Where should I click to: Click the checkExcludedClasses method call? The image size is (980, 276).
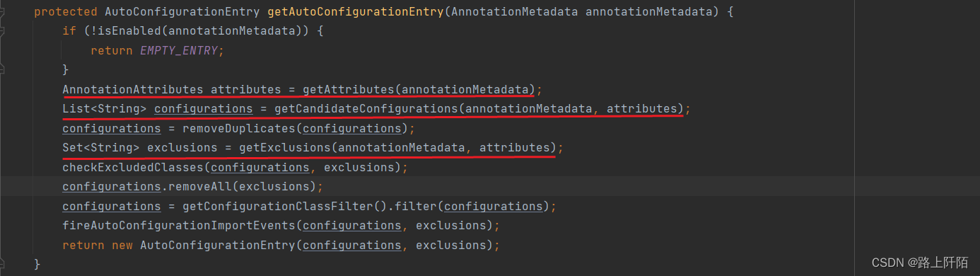[133, 168]
